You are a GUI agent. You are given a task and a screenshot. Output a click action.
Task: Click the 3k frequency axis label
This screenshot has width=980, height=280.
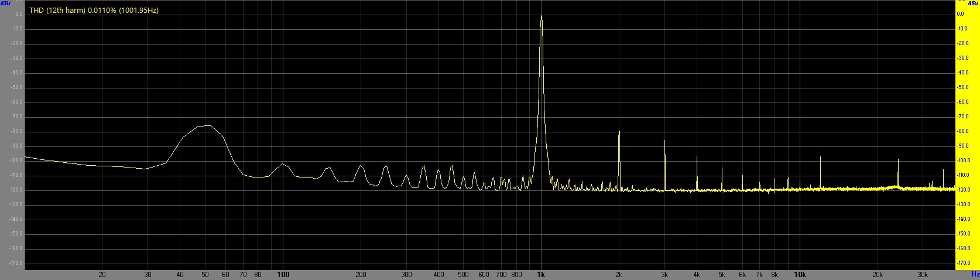(x=664, y=274)
